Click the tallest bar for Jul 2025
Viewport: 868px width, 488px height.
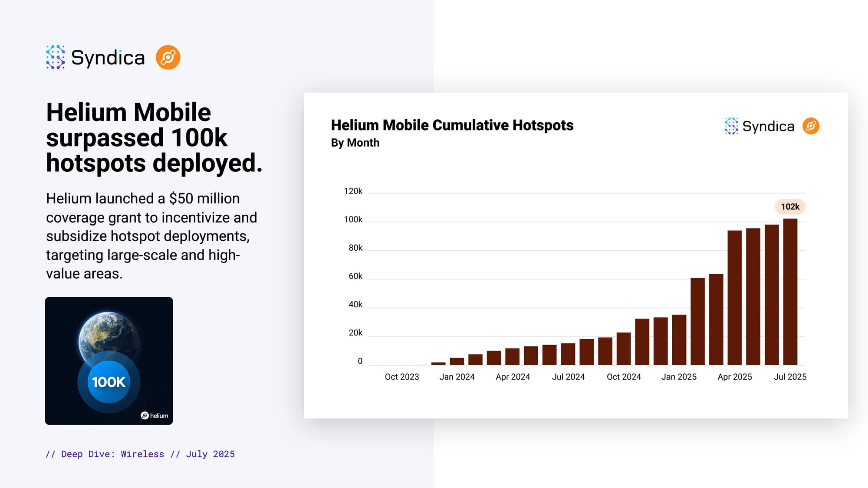(x=790, y=291)
